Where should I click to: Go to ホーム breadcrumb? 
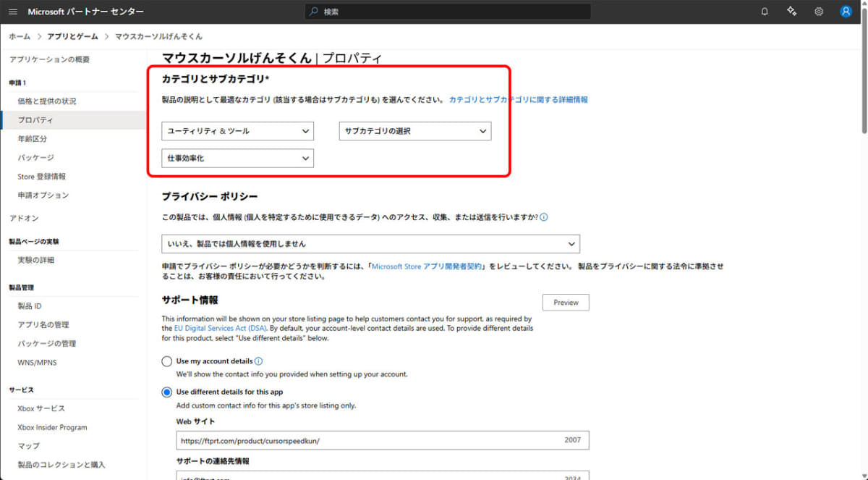[20, 36]
